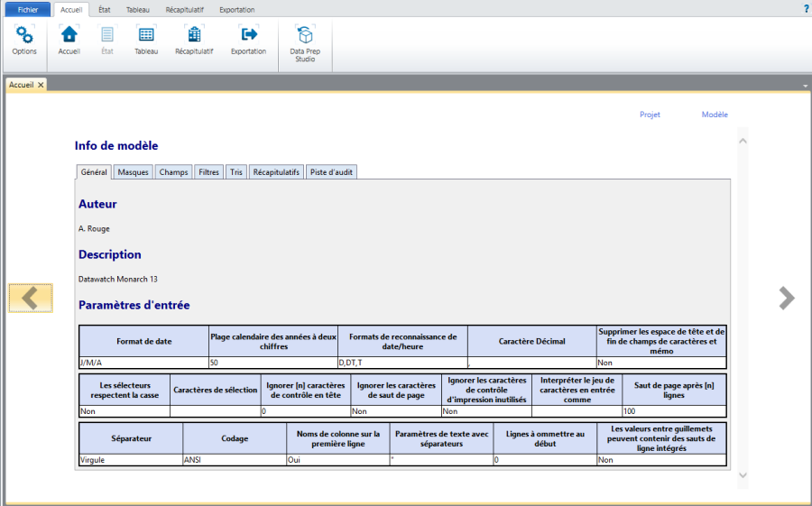Switch to the État ribbon tab
812x506 pixels.
(x=105, y=9)
